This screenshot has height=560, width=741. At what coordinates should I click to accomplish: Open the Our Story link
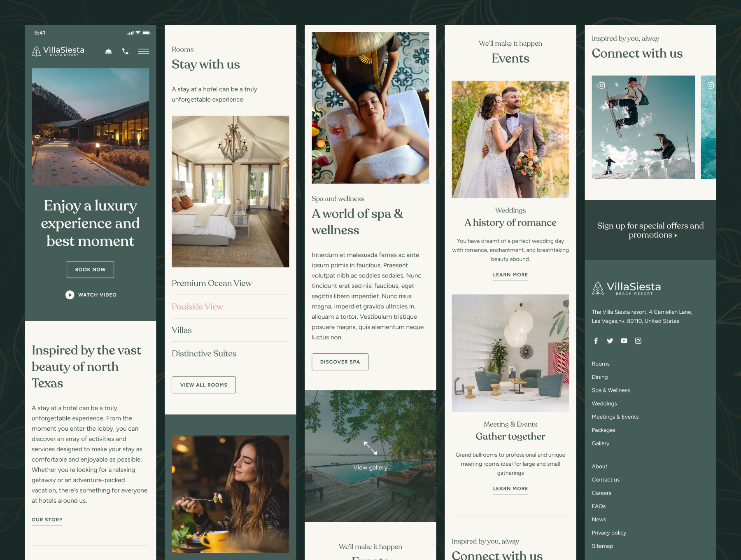[x=47, y=520]
